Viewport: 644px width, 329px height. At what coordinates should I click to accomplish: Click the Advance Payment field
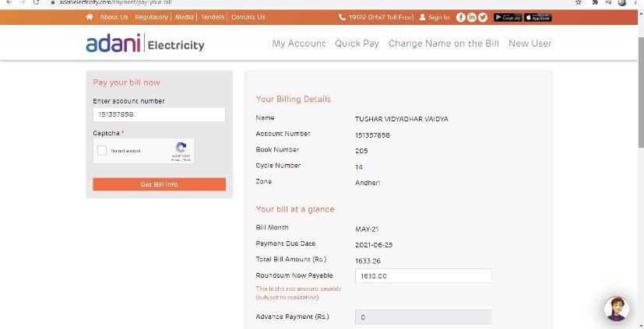pyautogui.click(x=424, y=317)
